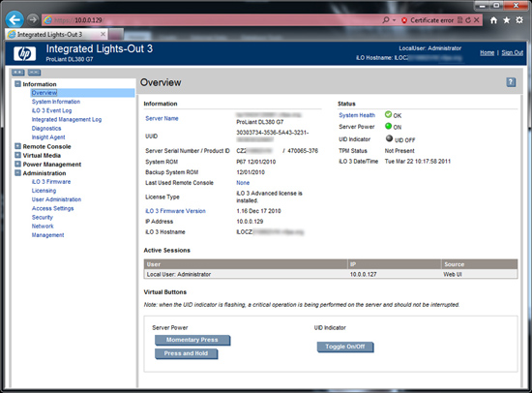Open the address bar search magnifier
This screenshot has width=532, height=393.
pyautogui.click(x=386, y=20)
